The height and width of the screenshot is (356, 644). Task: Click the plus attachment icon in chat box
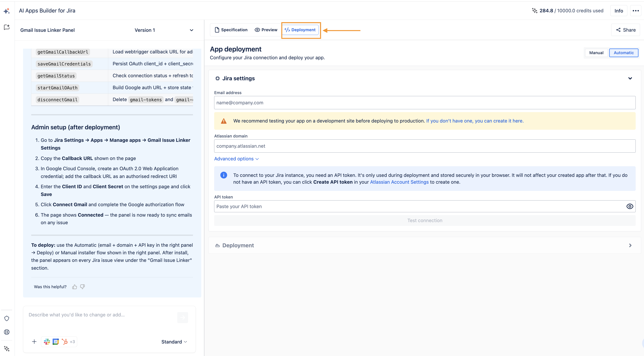(34, 341)
